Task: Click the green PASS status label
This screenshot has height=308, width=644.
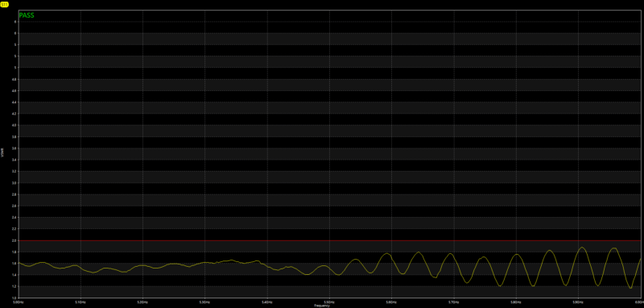Action: coord(27,15)
